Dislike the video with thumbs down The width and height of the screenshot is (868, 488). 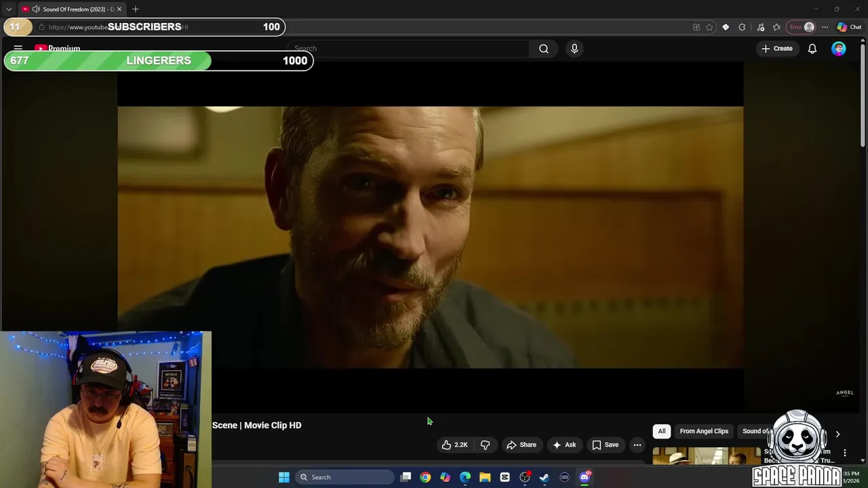(485, 445)
